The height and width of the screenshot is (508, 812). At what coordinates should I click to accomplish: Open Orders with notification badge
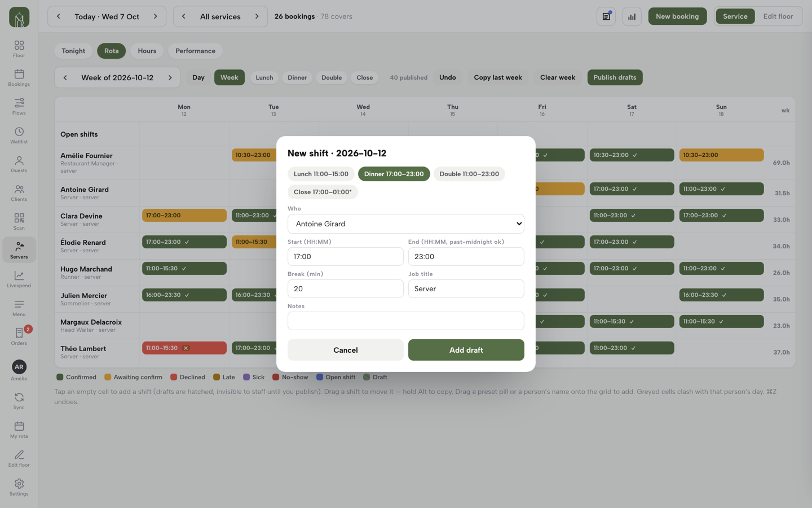[x=19, y=336]
